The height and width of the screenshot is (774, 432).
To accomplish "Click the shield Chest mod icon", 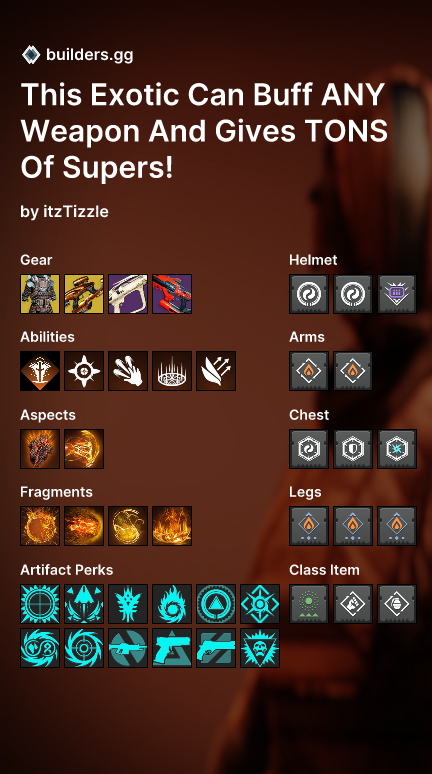I will pyautogui.click(x=353, y=449).
